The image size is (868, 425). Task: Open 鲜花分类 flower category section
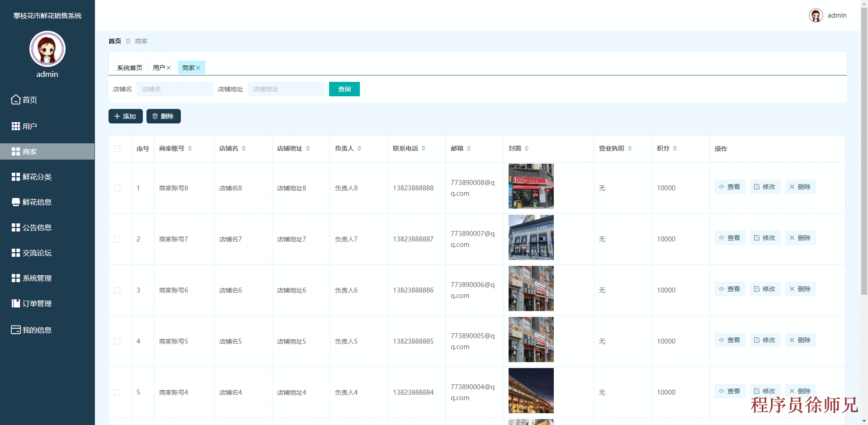click(15, 177)
